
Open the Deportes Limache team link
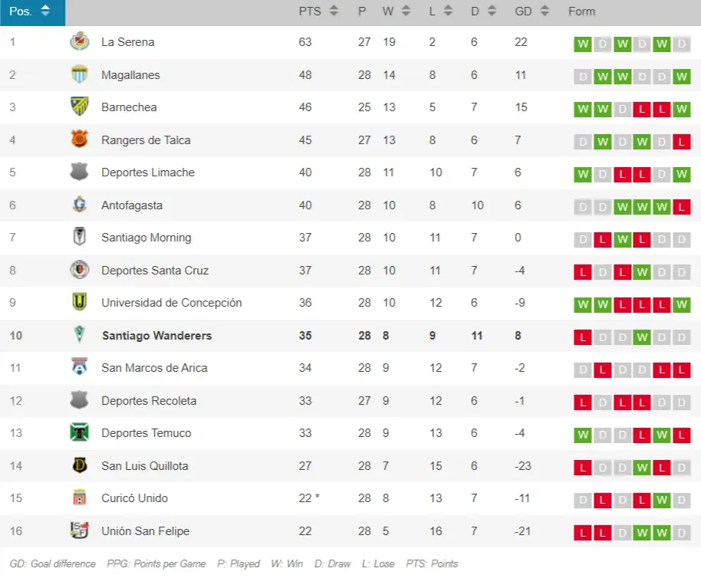[x=147, y=172]
